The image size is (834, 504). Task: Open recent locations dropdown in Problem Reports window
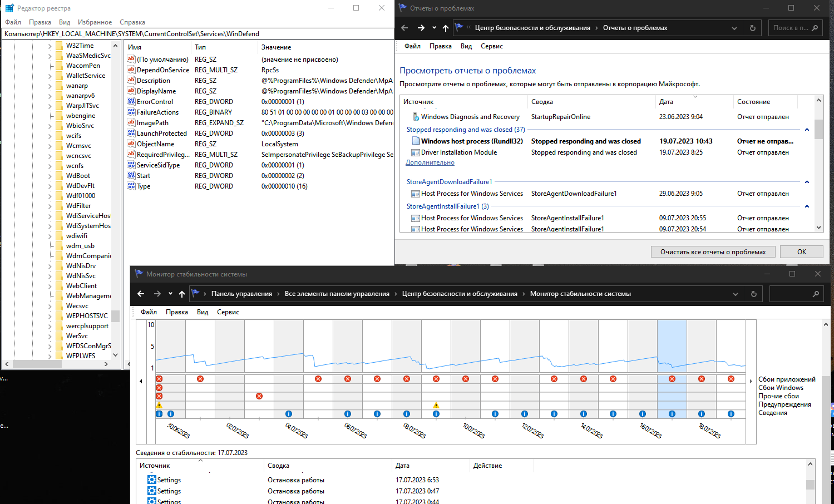click(x=434, y=28)
